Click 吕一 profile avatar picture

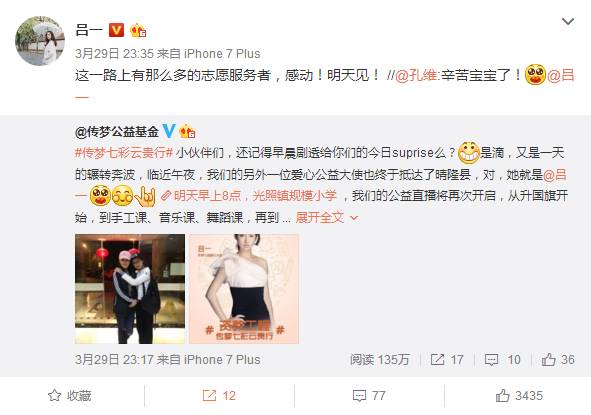40,41
